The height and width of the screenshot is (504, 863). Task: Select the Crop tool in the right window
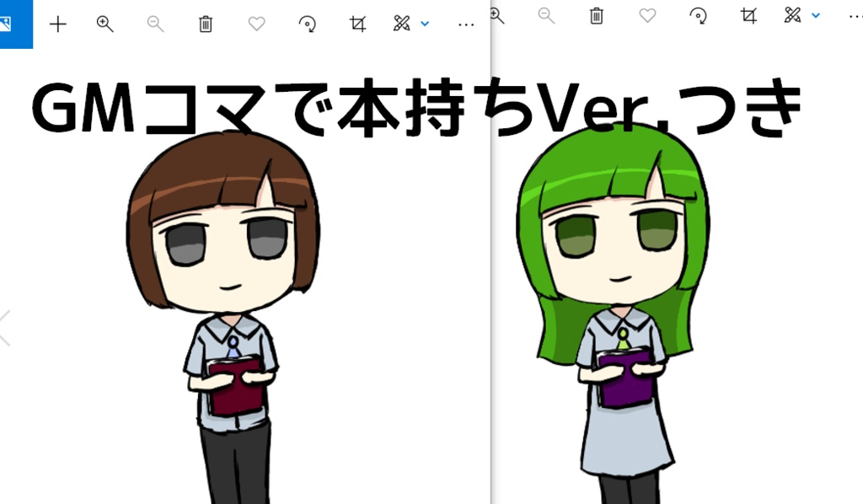tap(747, 15)
